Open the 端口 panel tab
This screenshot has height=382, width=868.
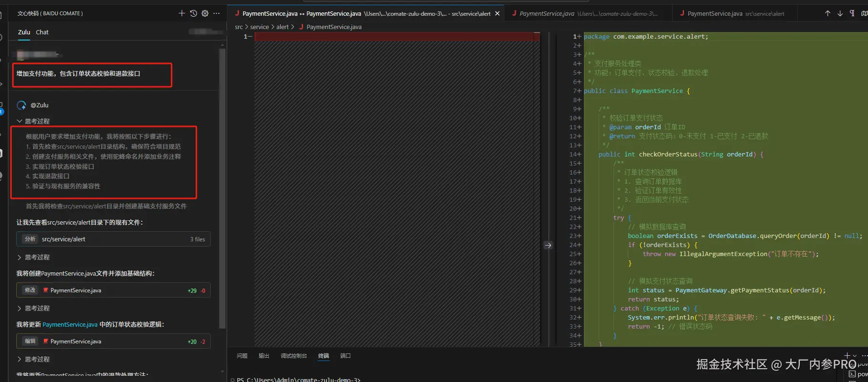(346, 356)
